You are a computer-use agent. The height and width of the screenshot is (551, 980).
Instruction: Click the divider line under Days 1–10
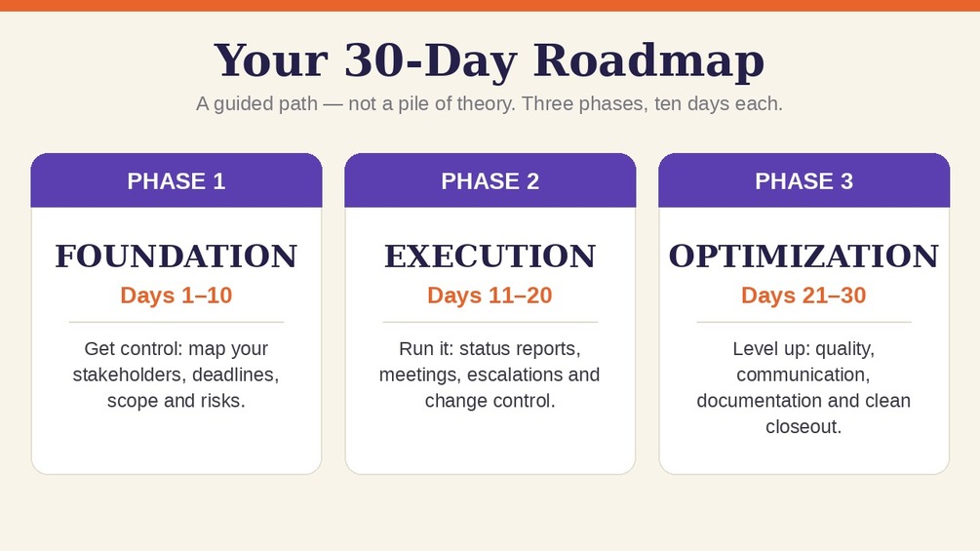(176, 323)
